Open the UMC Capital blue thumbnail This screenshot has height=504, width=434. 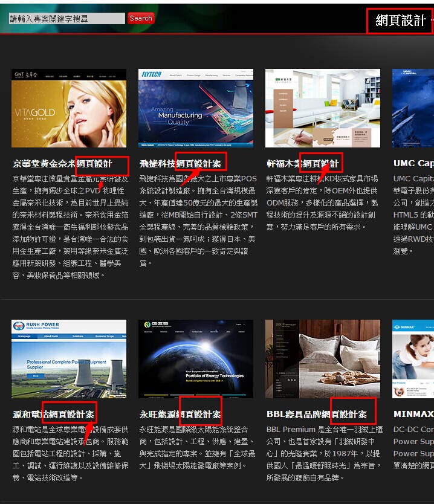413,108
